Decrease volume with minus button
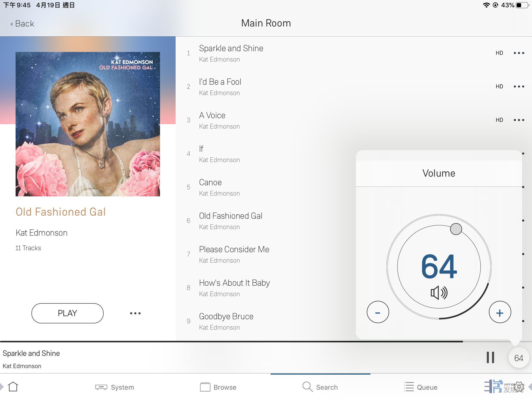Screen dimensions: 532x399 [x=378, y=312]
